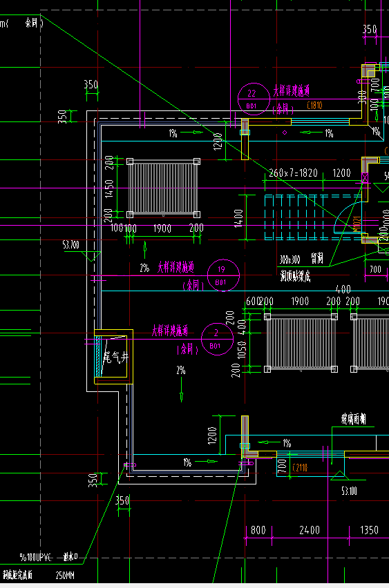
Task: Select the 泄水口 drain label
Action: pyautogui.click(x=70, y=557)
